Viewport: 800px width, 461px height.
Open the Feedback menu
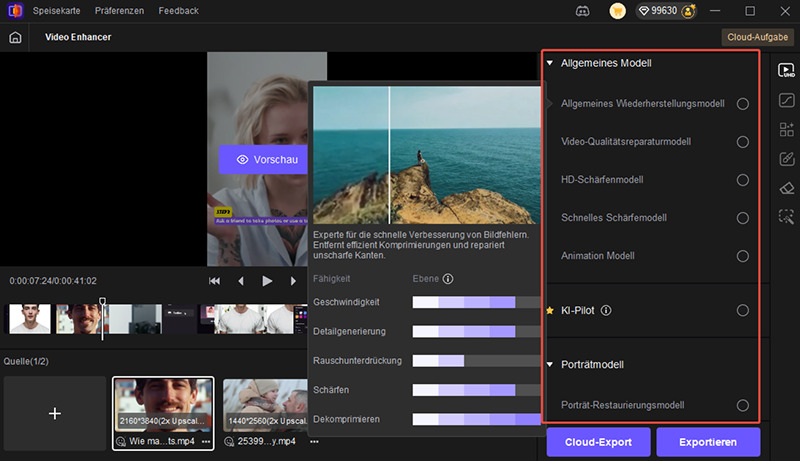(179, 11)
